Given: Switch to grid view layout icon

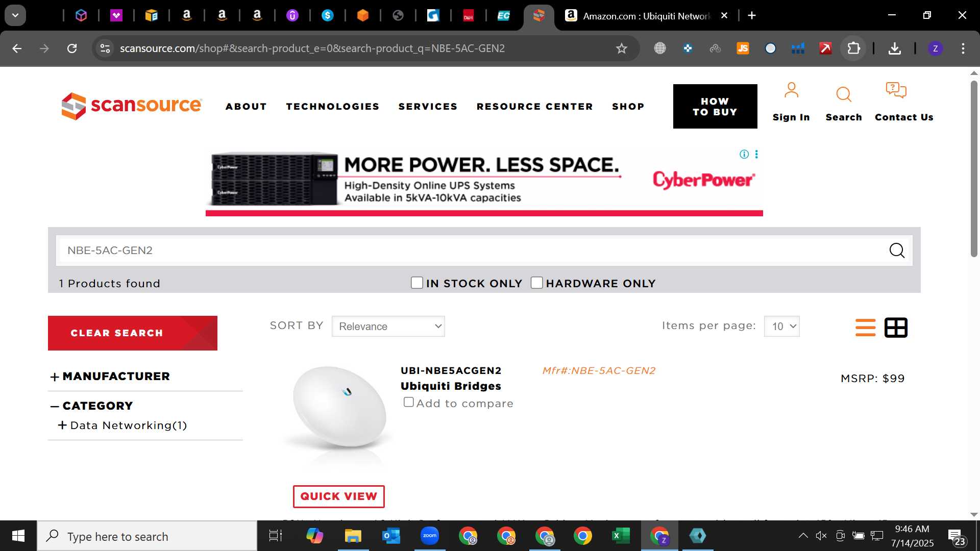Looking at the screenshot, I should click(x=896, y=328).
